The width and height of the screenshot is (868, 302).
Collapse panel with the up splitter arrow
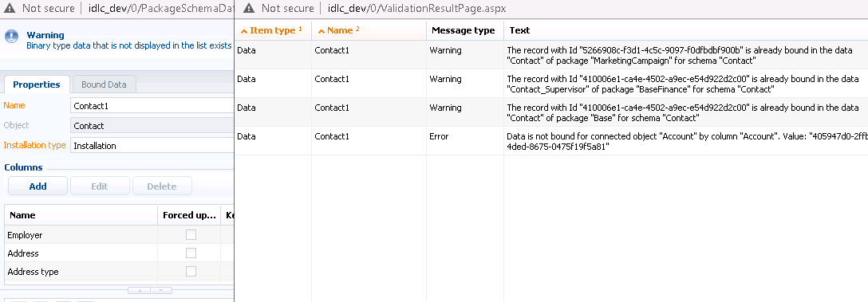(x=140, y=290)
